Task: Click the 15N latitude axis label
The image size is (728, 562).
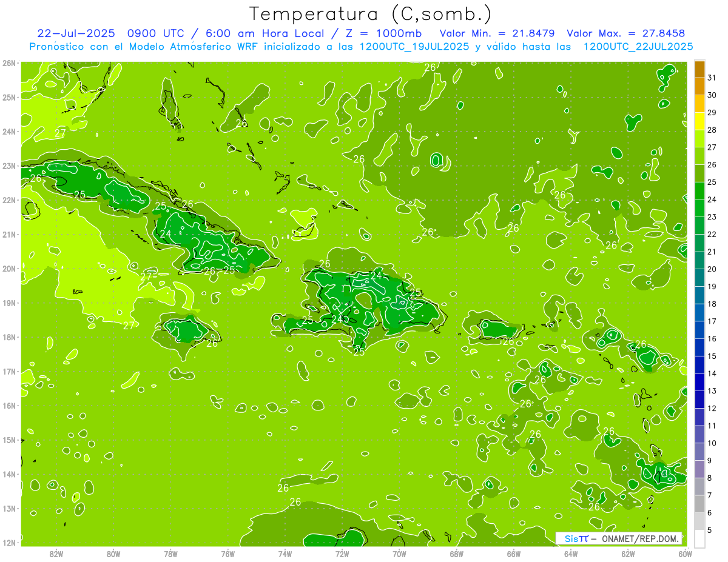Action: coord(9,440)
